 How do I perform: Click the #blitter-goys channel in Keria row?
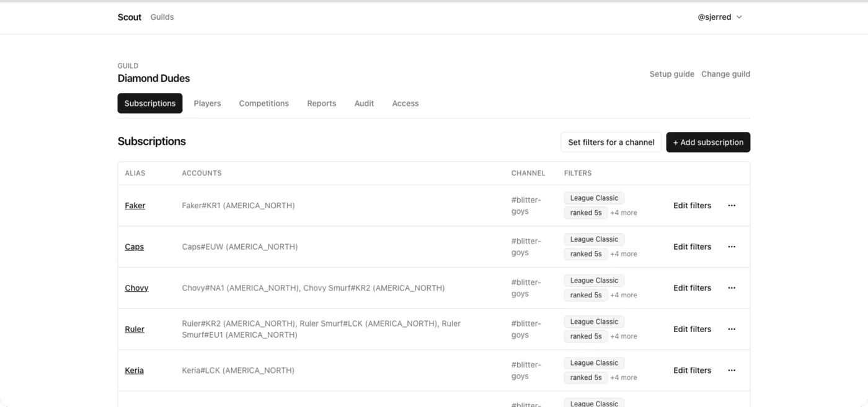(526, 370)
